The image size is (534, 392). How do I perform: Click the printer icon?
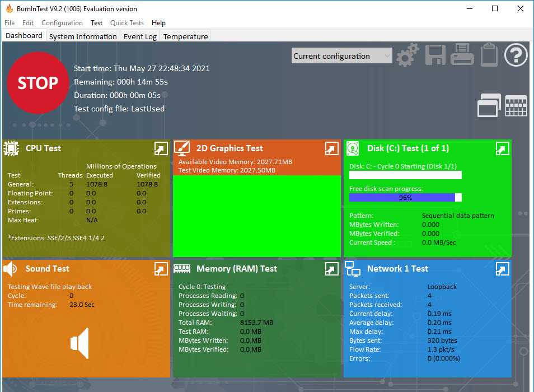click(462, 56)
